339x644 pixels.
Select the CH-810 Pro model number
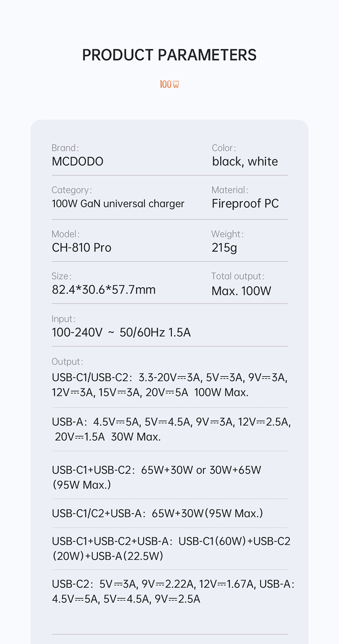tap(81, 247)
